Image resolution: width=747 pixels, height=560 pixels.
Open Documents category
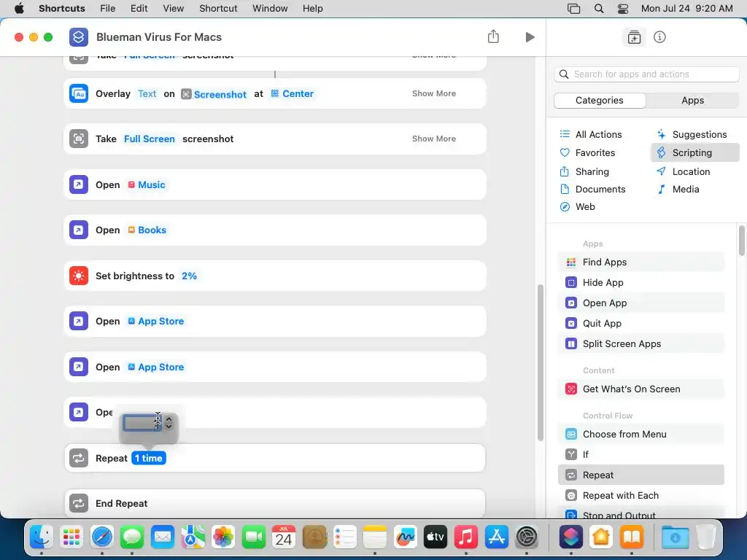coord(592,189)
